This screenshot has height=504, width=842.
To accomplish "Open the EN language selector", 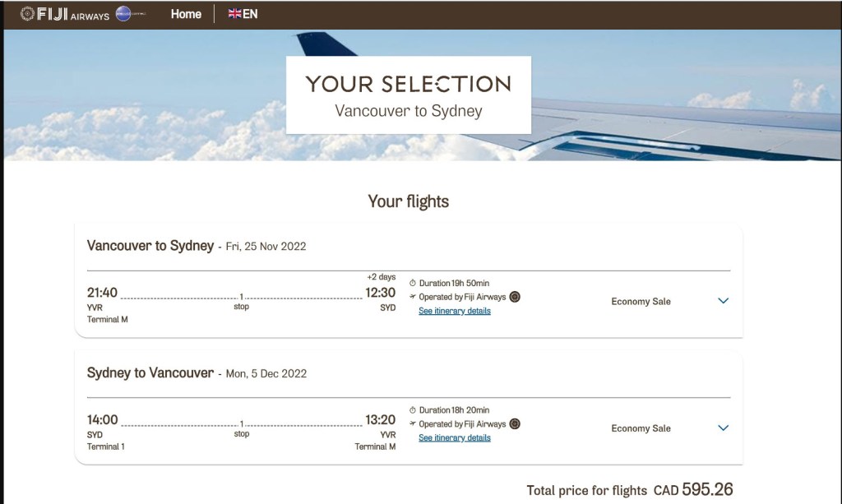I will pyautogui.click(x=250, y=14).
